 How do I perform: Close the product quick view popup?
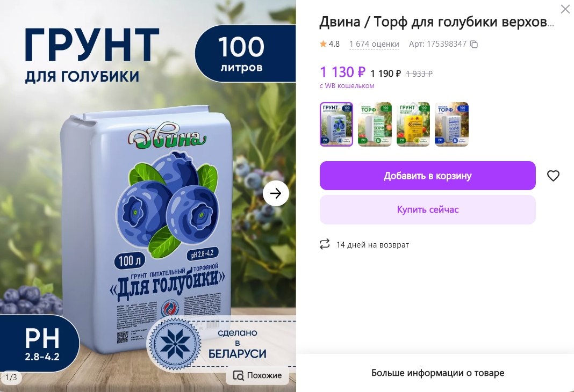pos(565,9)
